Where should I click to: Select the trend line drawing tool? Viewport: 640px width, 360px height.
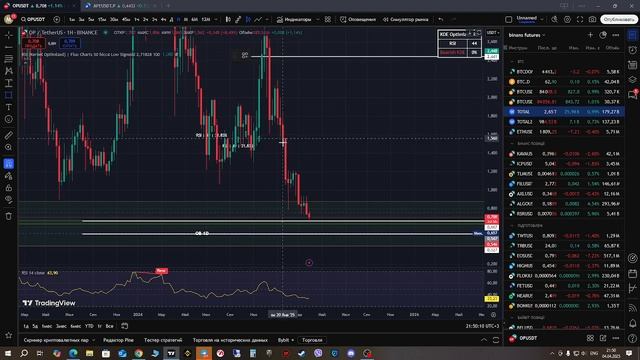9,47
